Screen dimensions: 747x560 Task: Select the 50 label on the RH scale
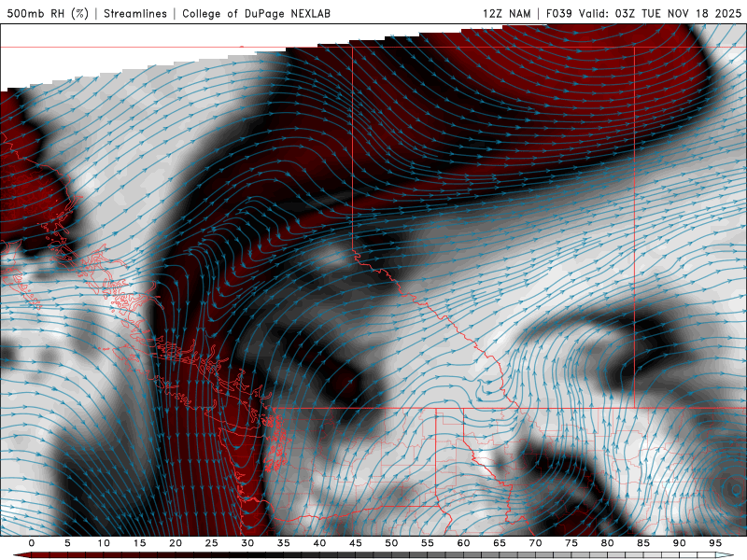click(x=391, y=543)
